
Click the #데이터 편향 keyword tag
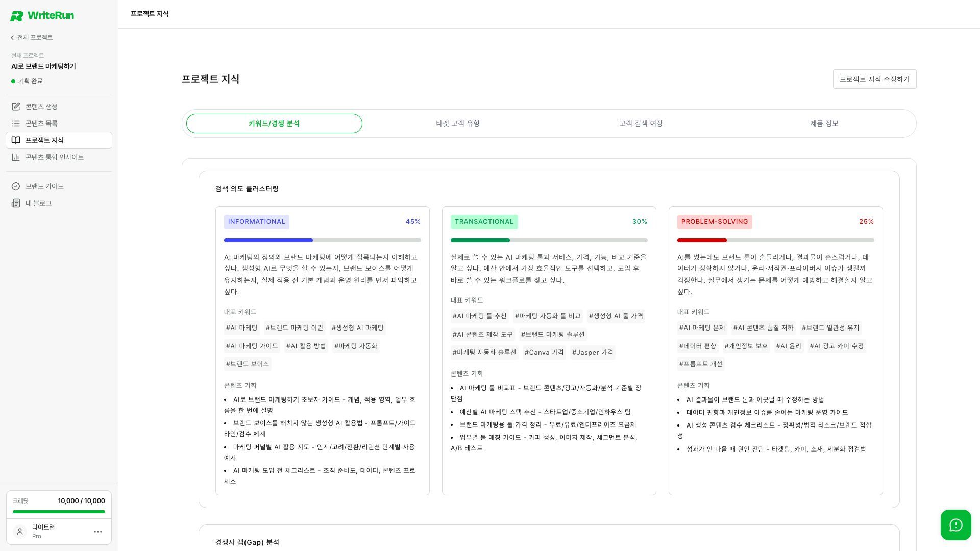tap(698, 346)
